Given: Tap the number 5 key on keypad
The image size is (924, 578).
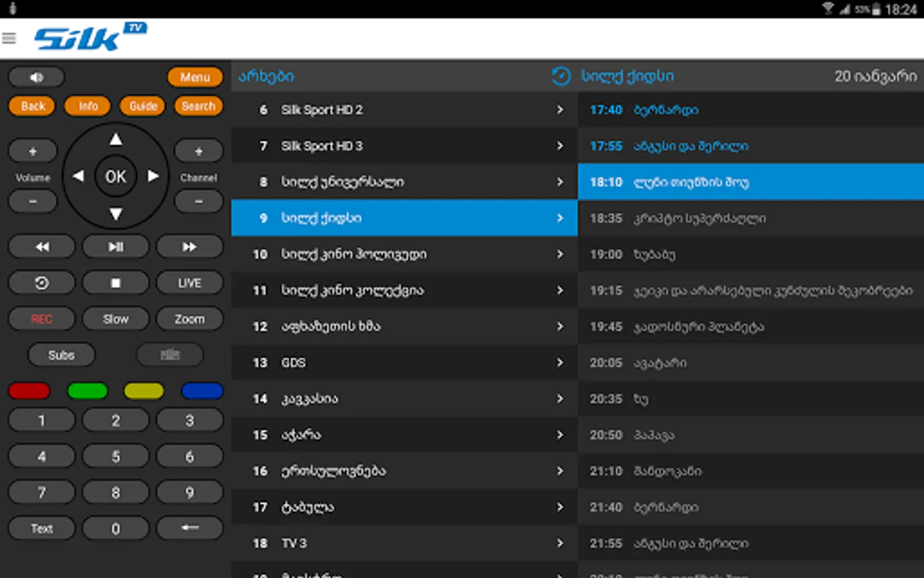Looking at the screenshot, I should 116,457.
